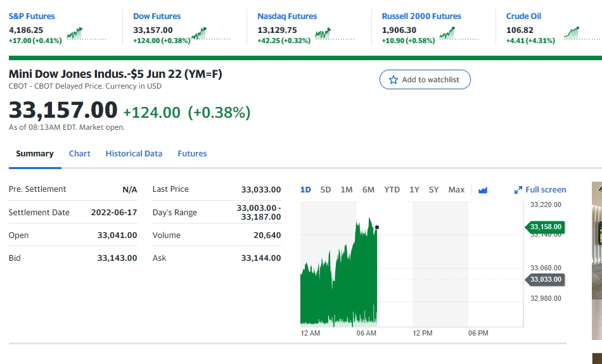Screen dimensions: 602x364
Task: Open the Russell 2000 Futures sparkline chart
Action: tap(459, 34)
